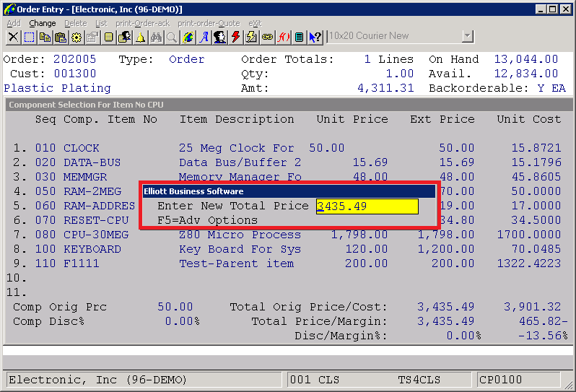This screenshot has width=576, height=392.
Task: Click the 3,901.32 total cost value
Action: coord(532,307)
